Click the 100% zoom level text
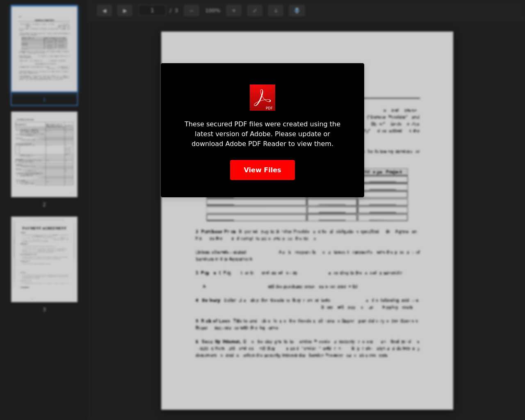525x420 pixels. click(x=213, y=11)
